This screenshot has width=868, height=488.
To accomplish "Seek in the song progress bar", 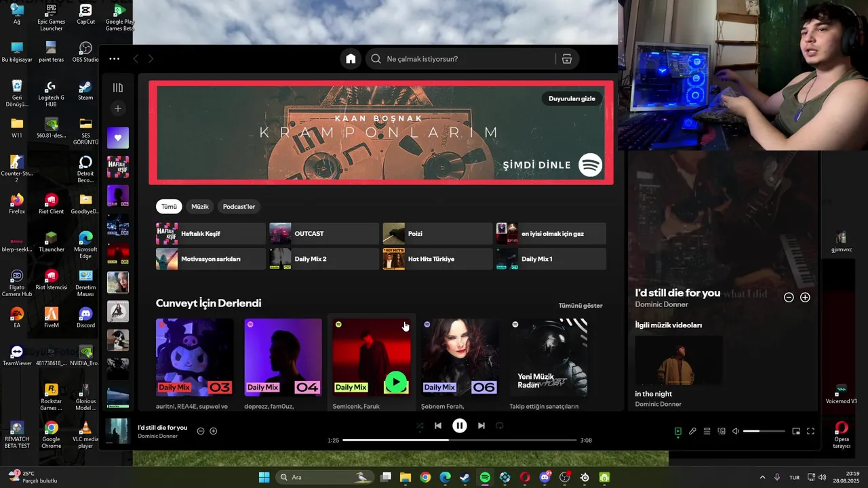I will 460,441.
